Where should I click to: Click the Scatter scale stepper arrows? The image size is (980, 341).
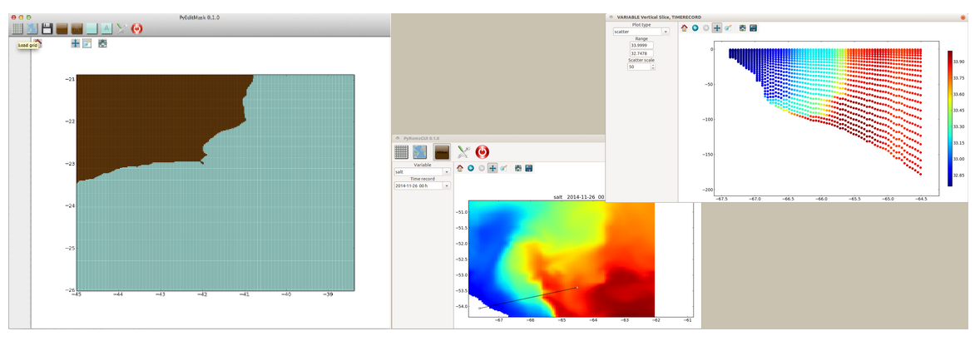pyautogui.click(x=652, y=67)
